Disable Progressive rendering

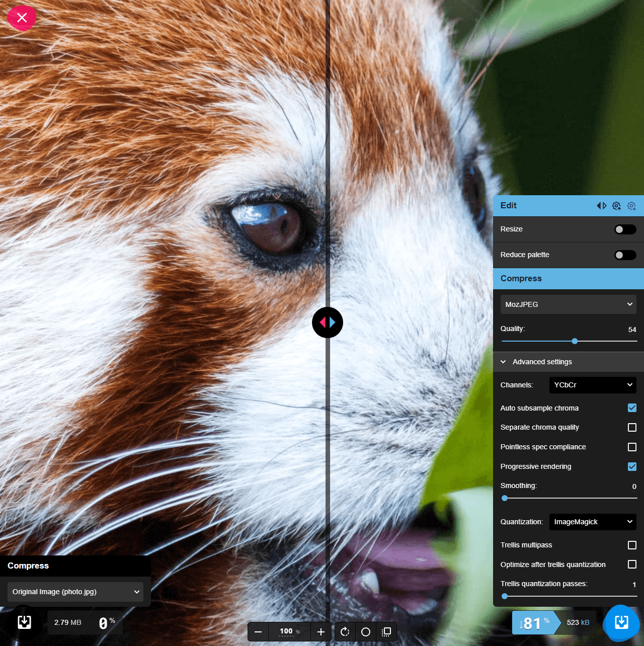point(632,467)
